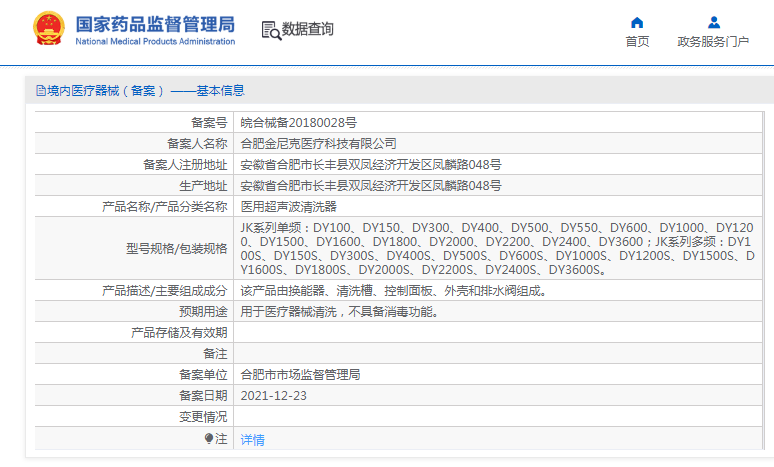
Task: Click the value 医用超声波清洗器
Action: 288,206
